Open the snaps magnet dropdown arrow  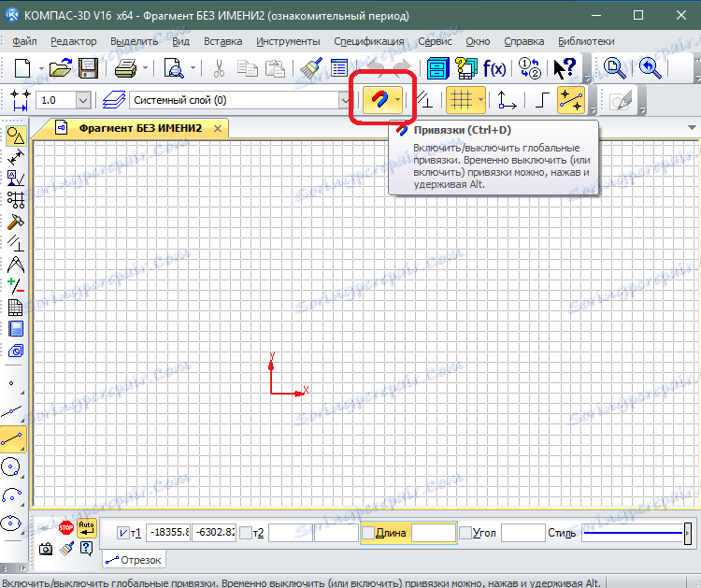coord(397,99)
